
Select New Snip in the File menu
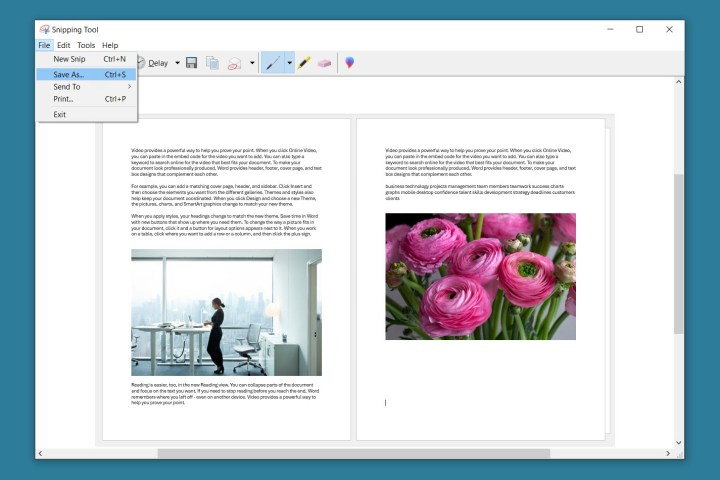[69, 60]
